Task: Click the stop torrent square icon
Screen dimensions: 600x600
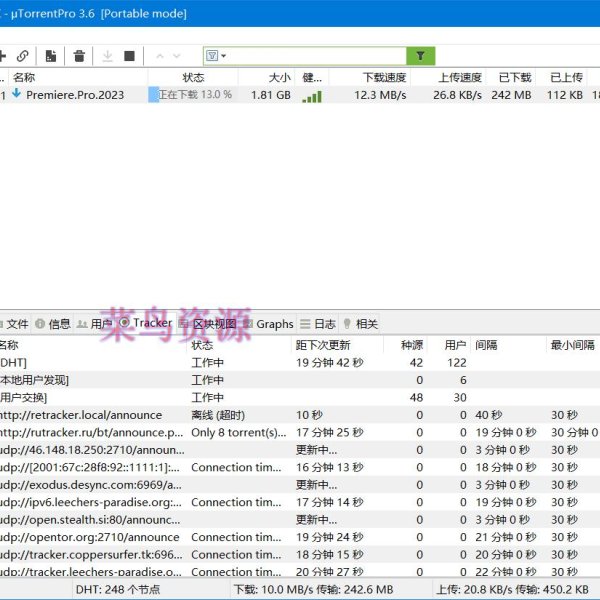Action: 130,56
